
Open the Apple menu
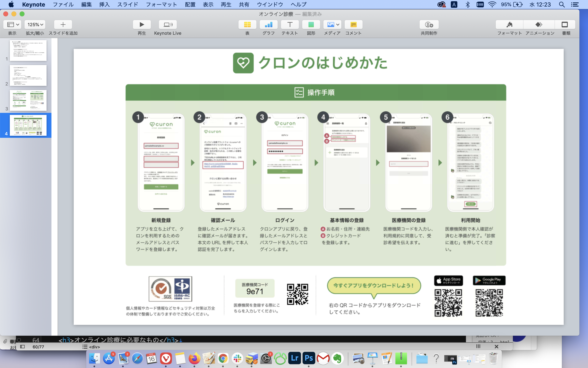point(11,4)
